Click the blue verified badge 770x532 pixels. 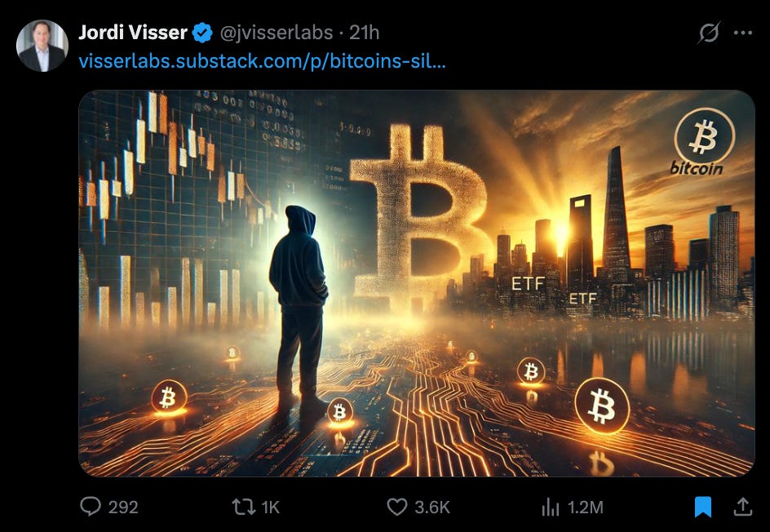pyautogui.click(x=201, y=33)
